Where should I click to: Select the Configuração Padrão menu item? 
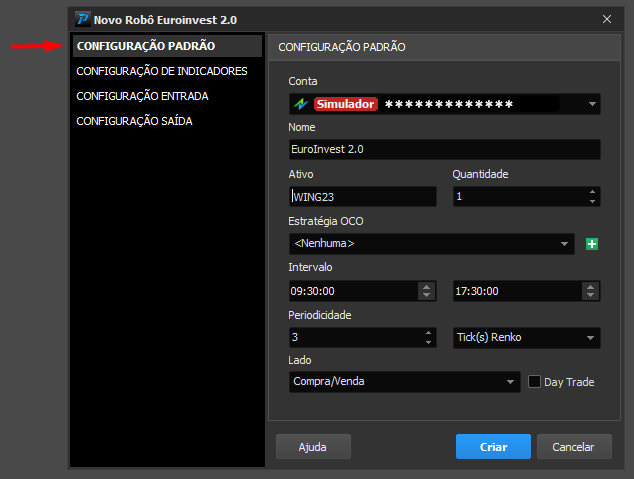[167, 46]
